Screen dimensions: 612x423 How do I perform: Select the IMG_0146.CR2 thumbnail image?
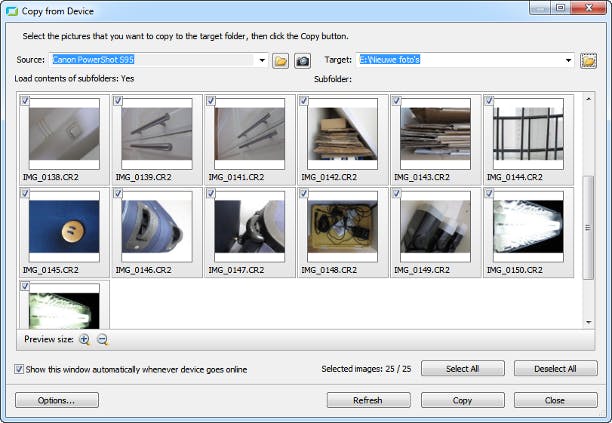157,226
